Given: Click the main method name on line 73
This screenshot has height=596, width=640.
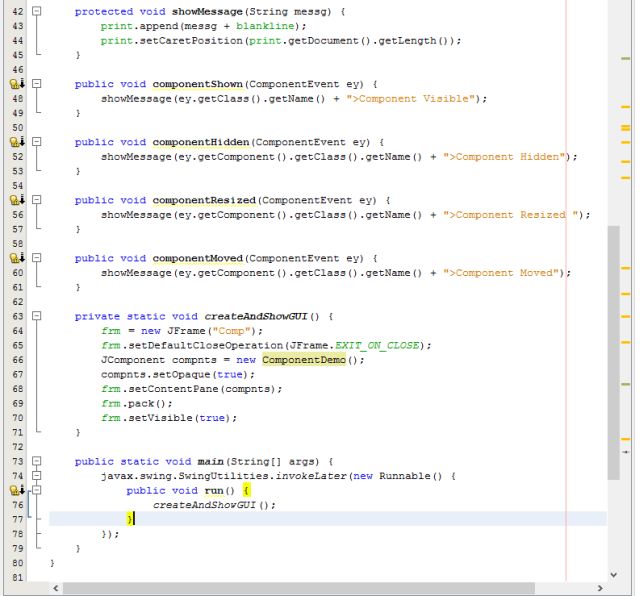Looking at the screenshot, I should (211, 462).
